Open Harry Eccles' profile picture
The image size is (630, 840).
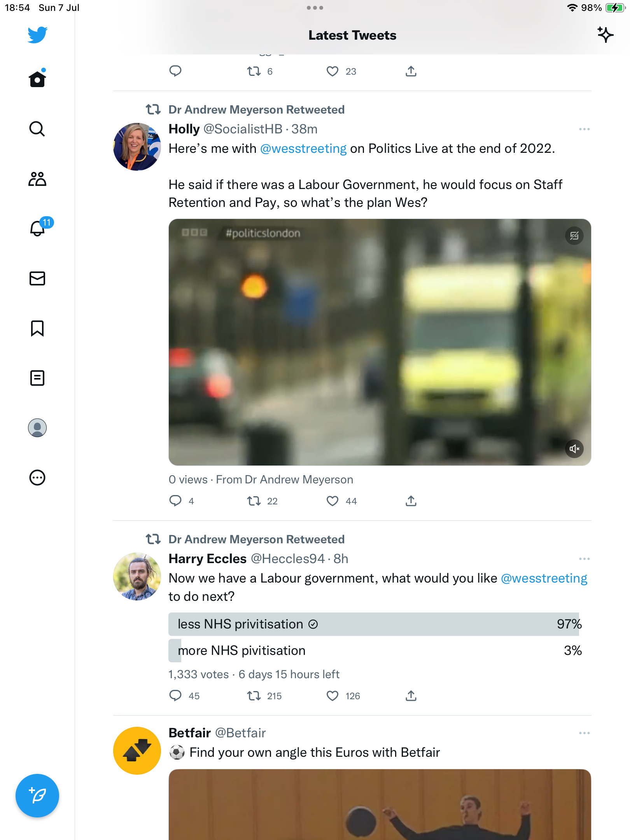tap(137, 576)
